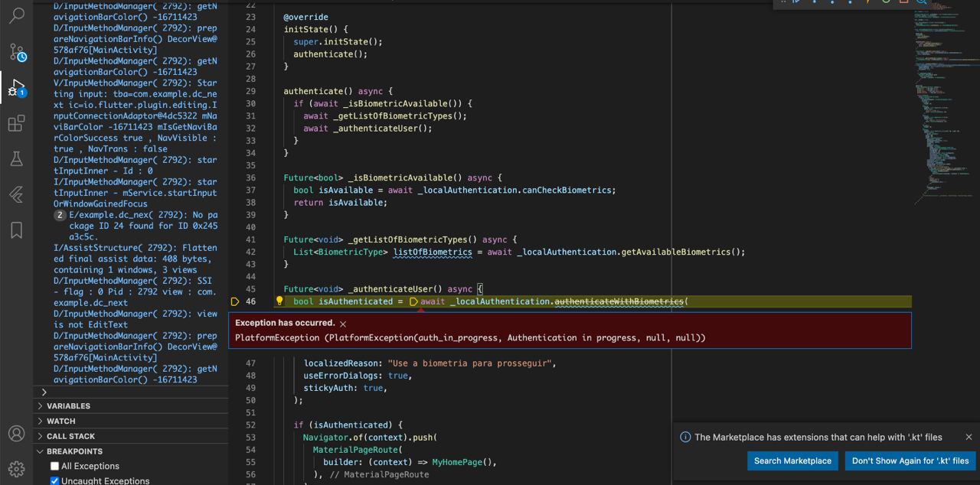Click 'MyHomePage()' on line 55
The height and width of the screenshot is (485, 980).
pos(462,462)
